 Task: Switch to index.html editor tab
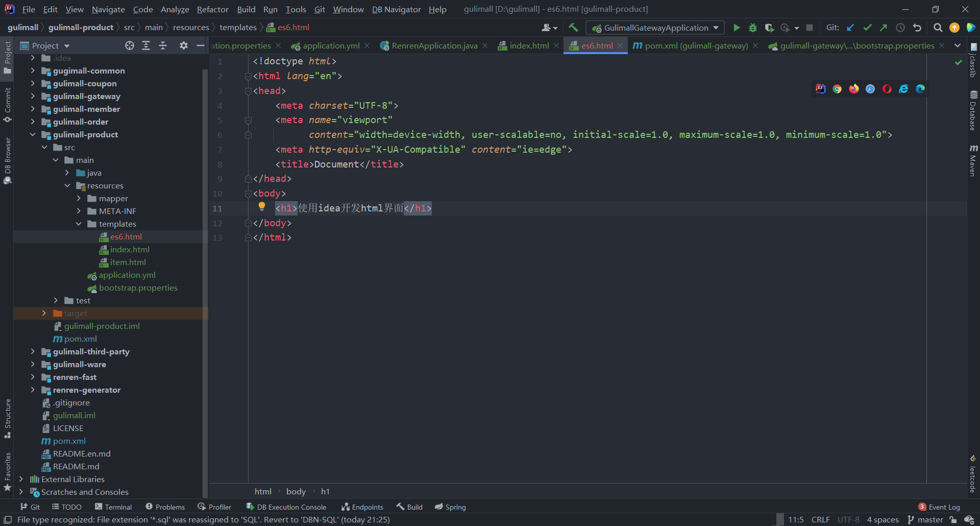click(x=529, y=45)
